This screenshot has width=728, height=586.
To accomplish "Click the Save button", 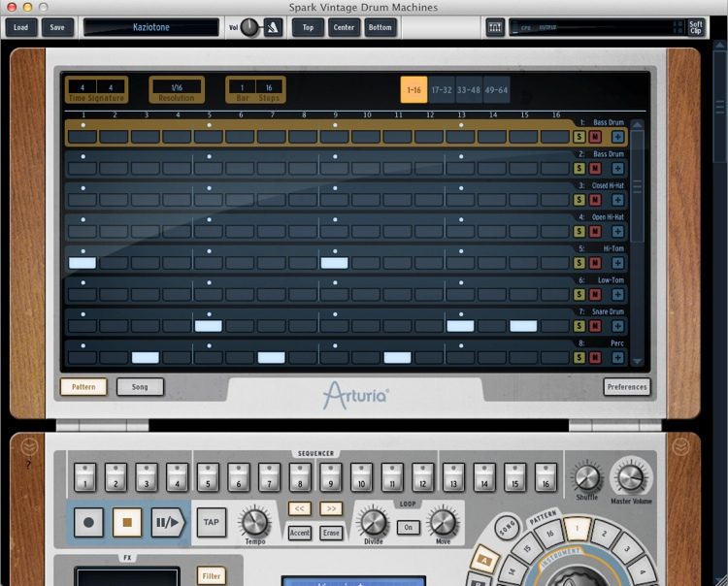I will (57, 27).
